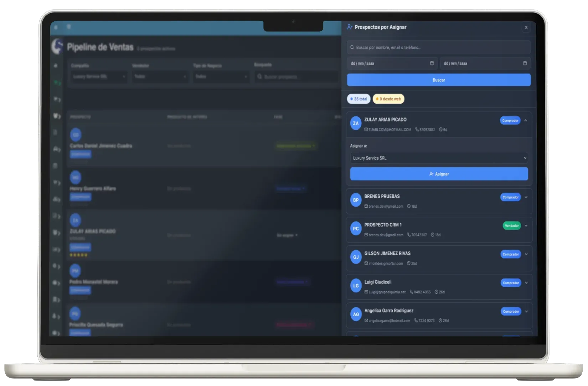Click the Luigi Giudiceli name
This screenshot has width=588, height=386.
tap(378, 282)
